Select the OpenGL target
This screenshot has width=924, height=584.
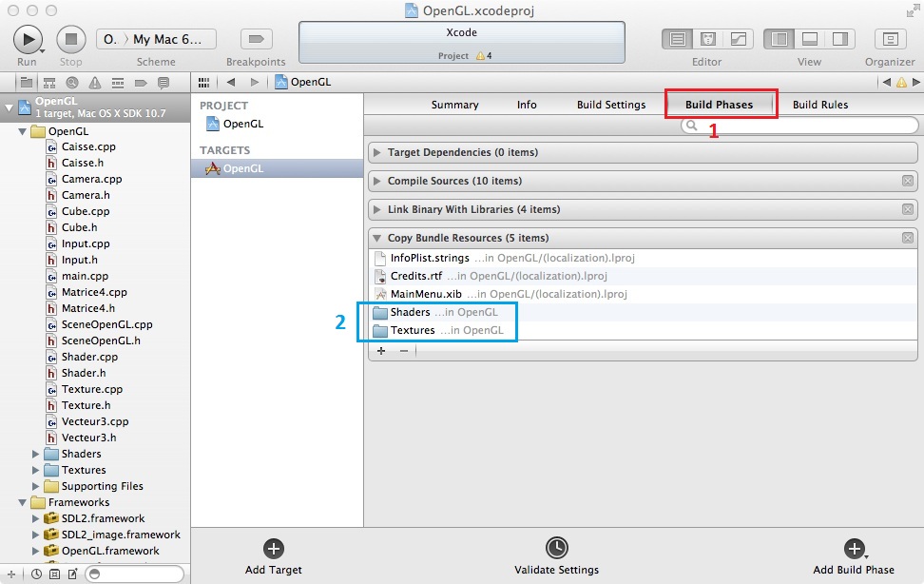[277, 168]
